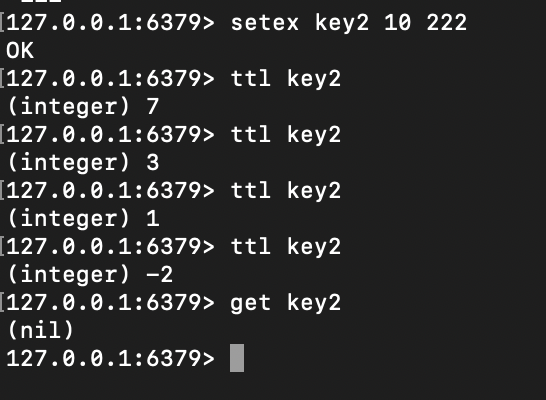
Task: Click the terminal cursor block at the last prompt
Action: coord(237,358)
